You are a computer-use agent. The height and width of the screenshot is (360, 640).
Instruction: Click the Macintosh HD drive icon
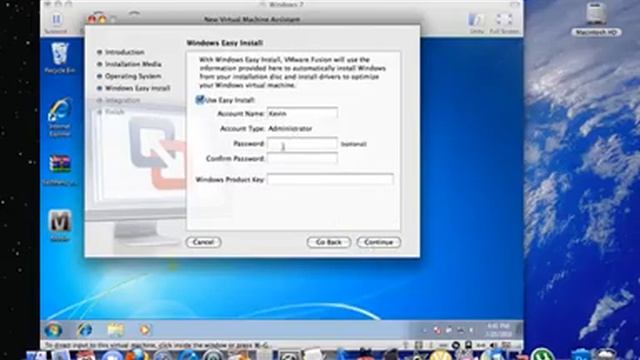pyautogui.click(x=596, y=19)
